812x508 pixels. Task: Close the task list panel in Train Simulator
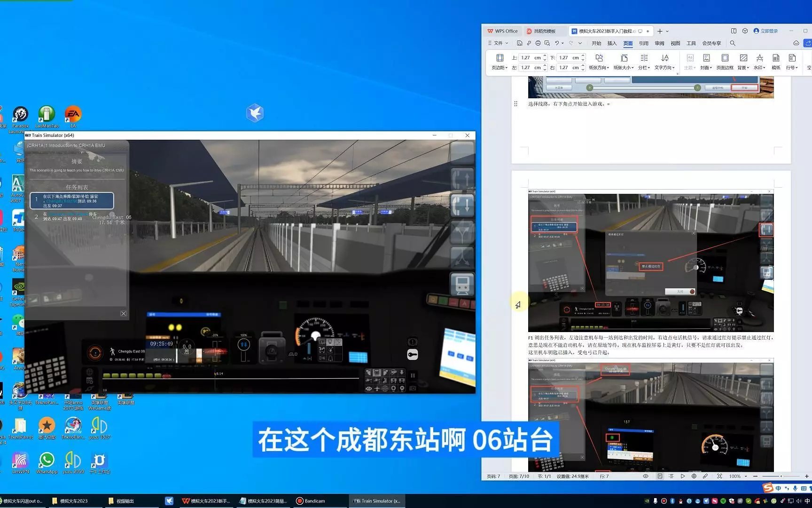click(124, 314)
